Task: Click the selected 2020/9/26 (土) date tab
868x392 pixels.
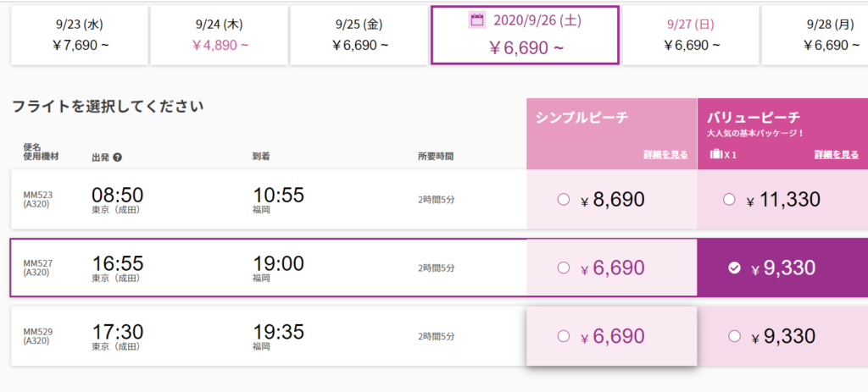Action: [x=526, y=35]
